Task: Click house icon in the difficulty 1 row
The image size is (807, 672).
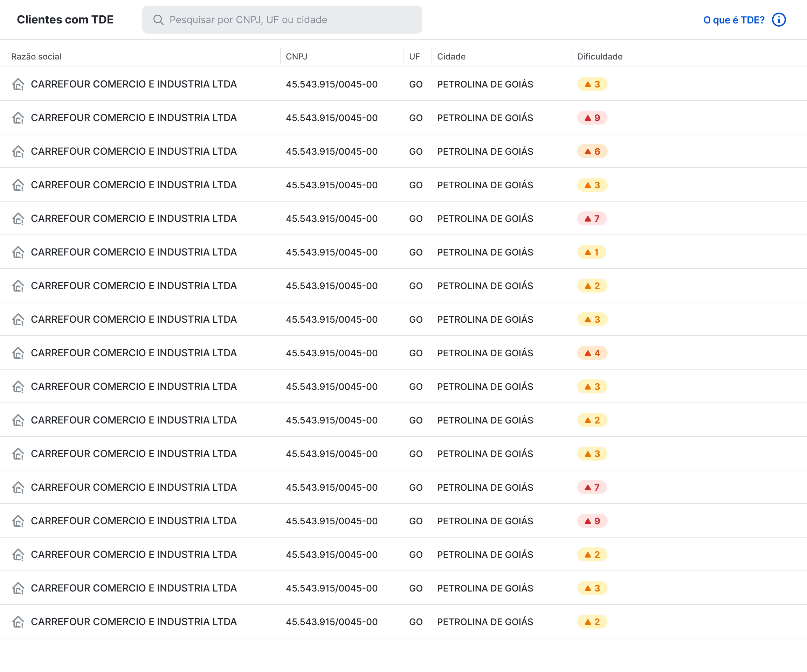Action: pos(18,252)
